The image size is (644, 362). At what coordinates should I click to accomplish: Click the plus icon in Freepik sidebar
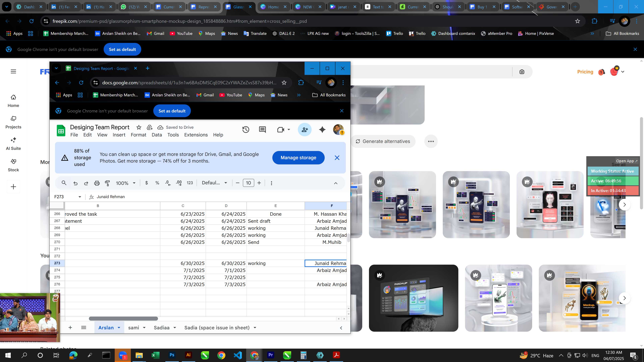[13, 187]
